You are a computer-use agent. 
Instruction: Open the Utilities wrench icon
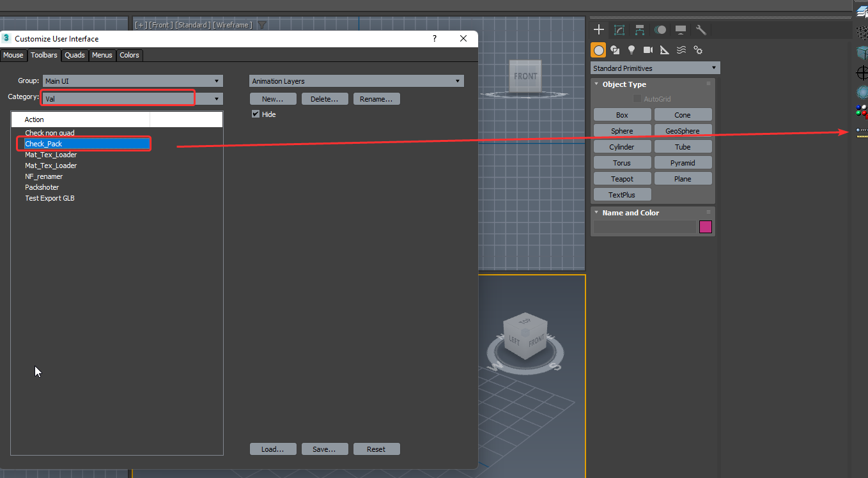tap(701, 30)
